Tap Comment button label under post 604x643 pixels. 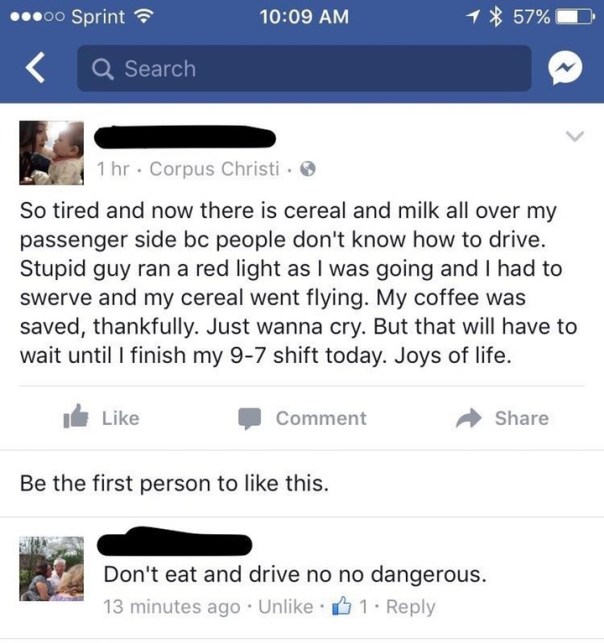click(321, 418)
